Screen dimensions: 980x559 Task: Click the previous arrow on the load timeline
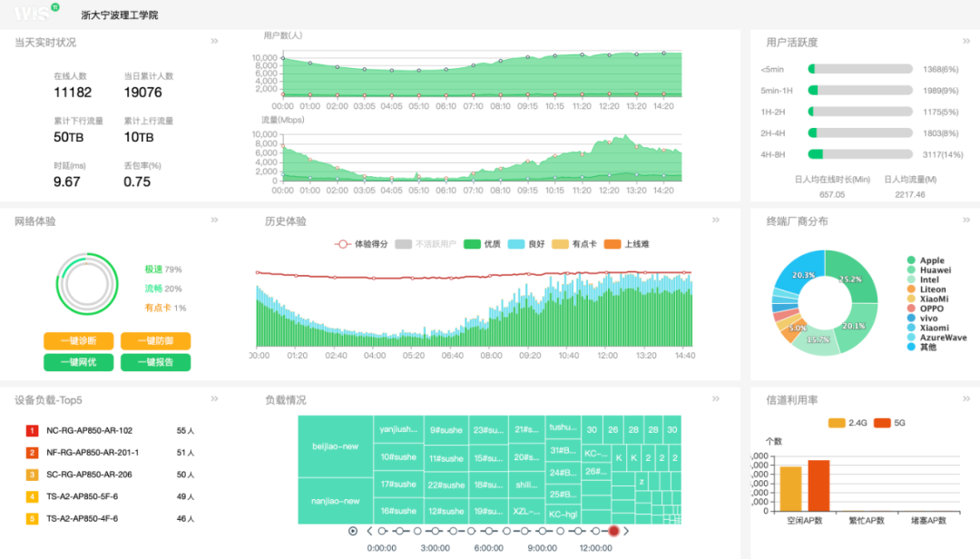coord(369,531)
